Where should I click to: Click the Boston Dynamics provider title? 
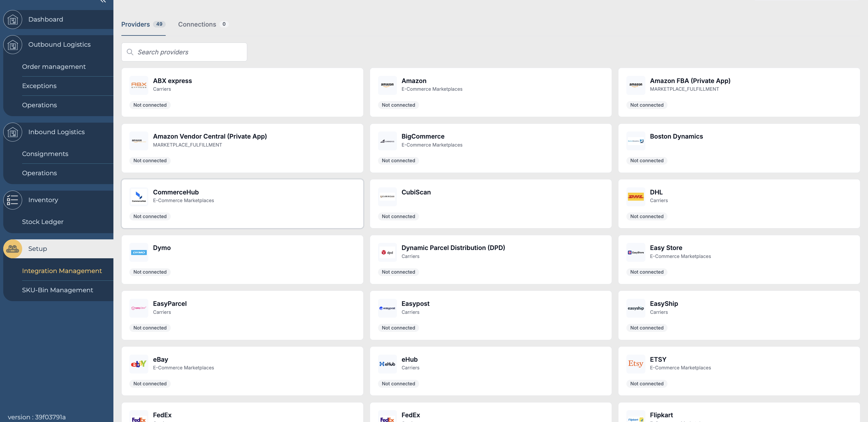tap(676, 137)
